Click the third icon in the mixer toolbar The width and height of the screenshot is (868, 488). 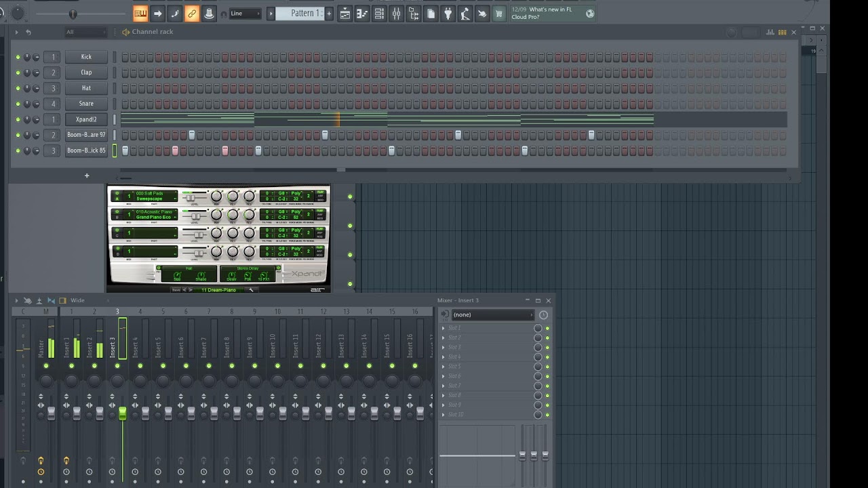pyautogui.click(x=39, y=300)
